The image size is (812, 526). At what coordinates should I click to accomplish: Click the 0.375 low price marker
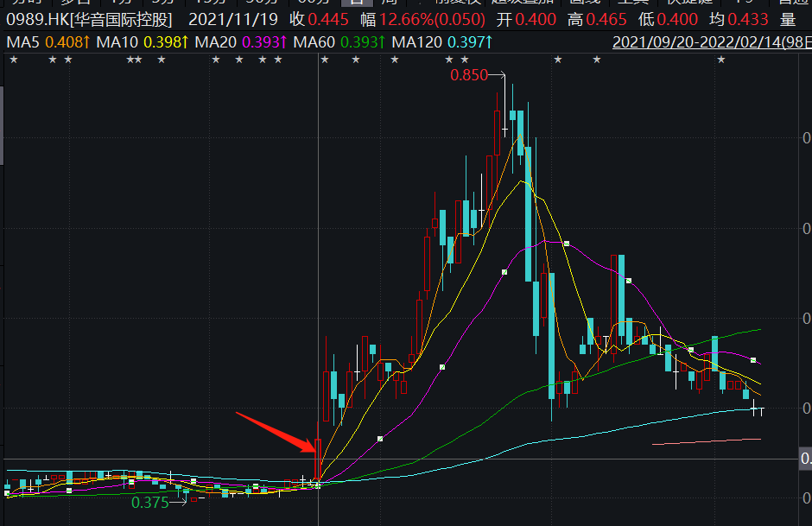pos(150,502)
